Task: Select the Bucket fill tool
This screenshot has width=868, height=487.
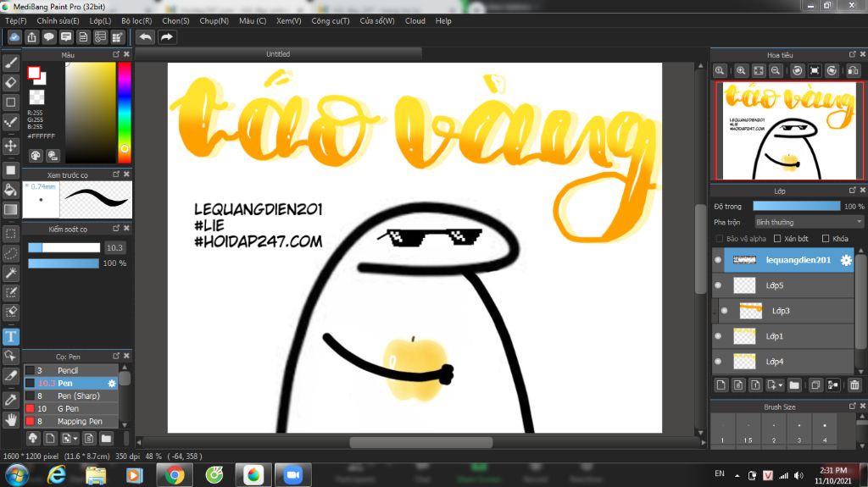Action: (x=10, y=191)
